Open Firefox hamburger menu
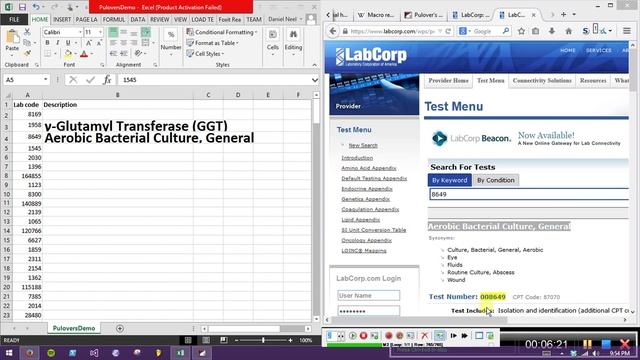Viewport: 640px width, 360px height. [x=627, y=31]
